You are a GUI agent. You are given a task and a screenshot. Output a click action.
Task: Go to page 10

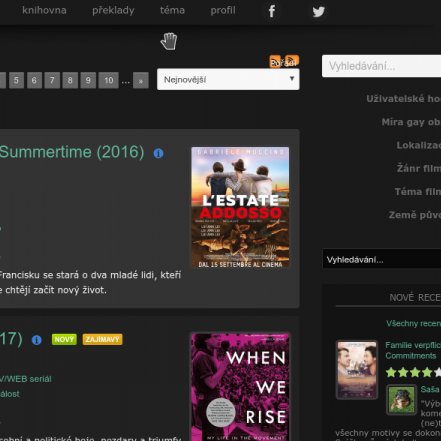tap(109, 80)
